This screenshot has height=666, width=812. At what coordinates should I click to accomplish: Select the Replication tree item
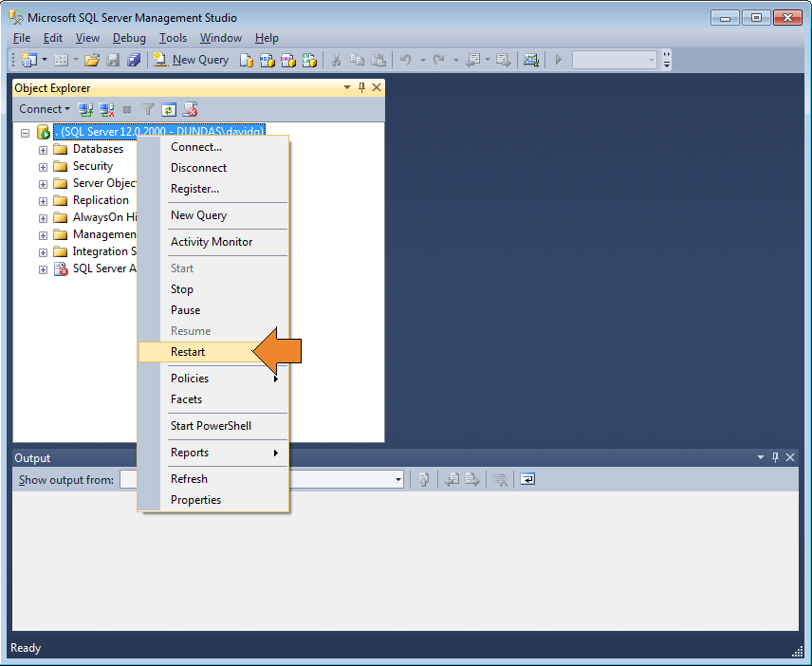pos(99,200)
